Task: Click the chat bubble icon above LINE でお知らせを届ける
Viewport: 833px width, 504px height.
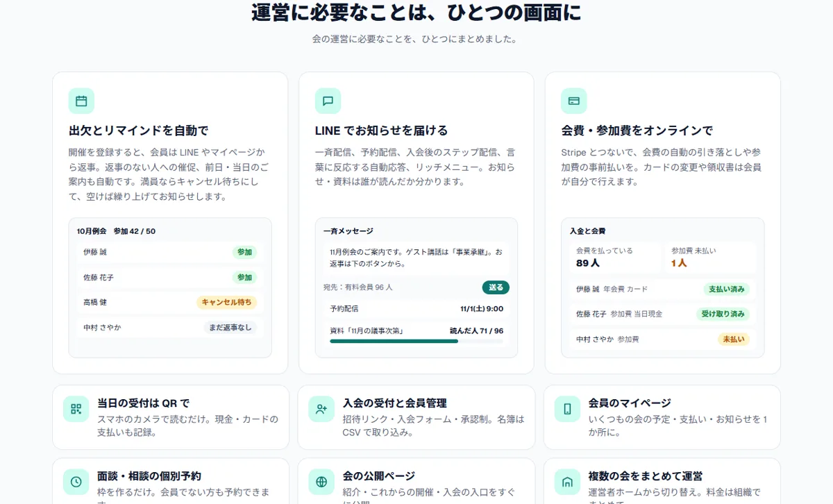Action: 328,101
